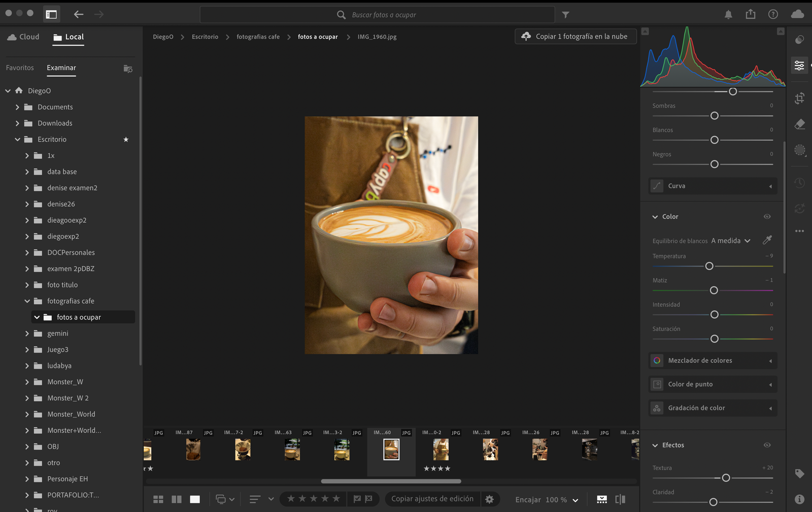Show the photo info panel
812x512 pixels.
coord(799,499)
